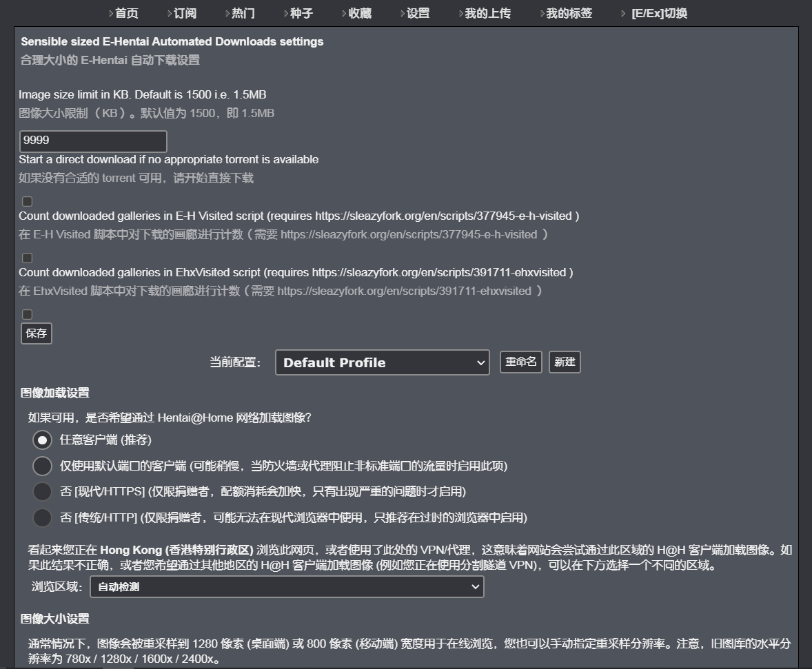The height and width of the screenshot is (669, 812).
Task: Toggle the checkbox above the 保存 button
Action: click(x=27, y=314)
